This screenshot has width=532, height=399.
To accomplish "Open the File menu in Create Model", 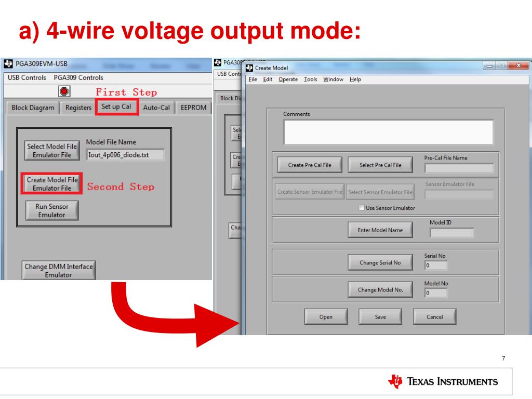I will (253, 79).
